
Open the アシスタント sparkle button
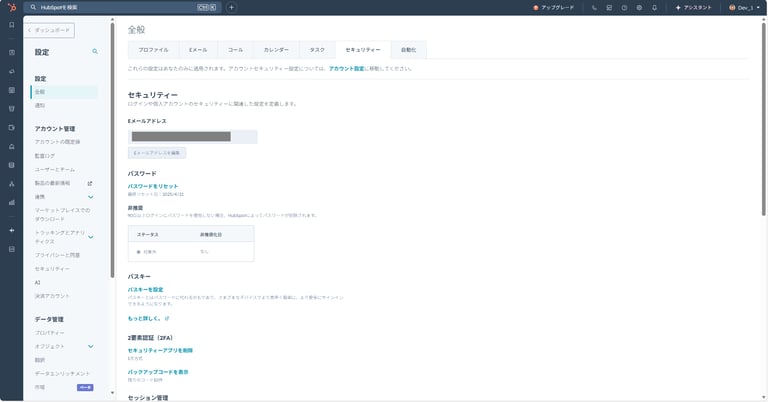click(693, 7)
